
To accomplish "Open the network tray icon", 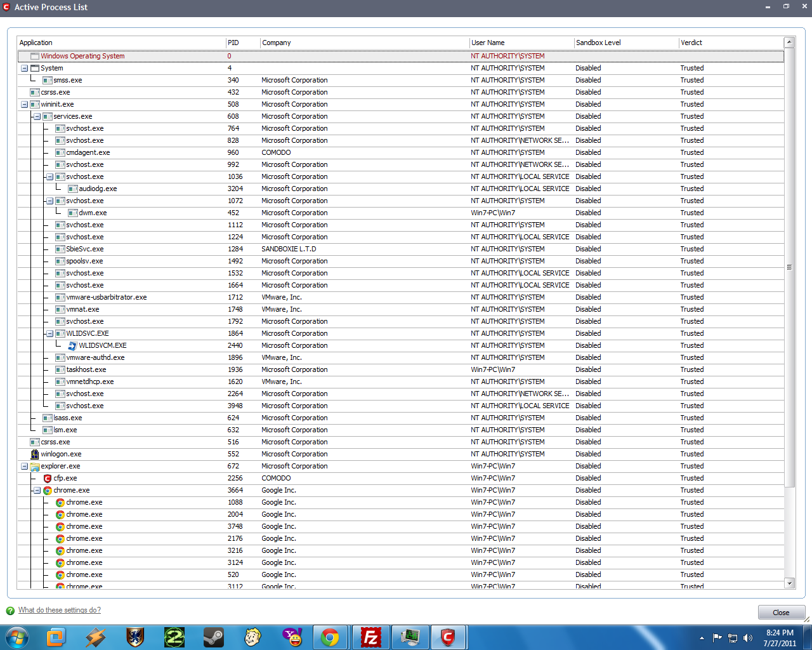I will 733,638.
